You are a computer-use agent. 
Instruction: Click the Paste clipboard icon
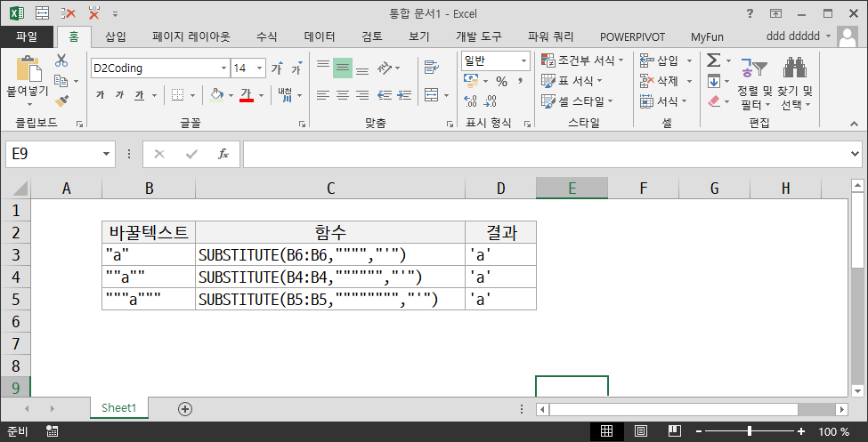tap(28, 68)
